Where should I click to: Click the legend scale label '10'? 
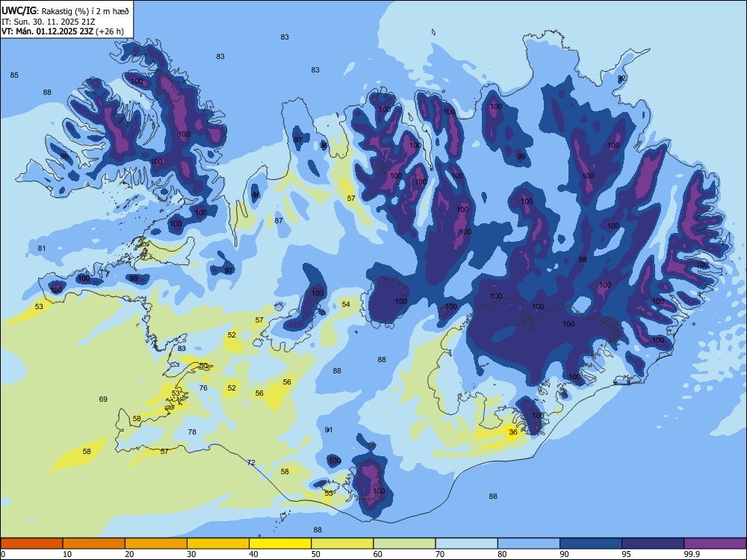click(67, 554)
